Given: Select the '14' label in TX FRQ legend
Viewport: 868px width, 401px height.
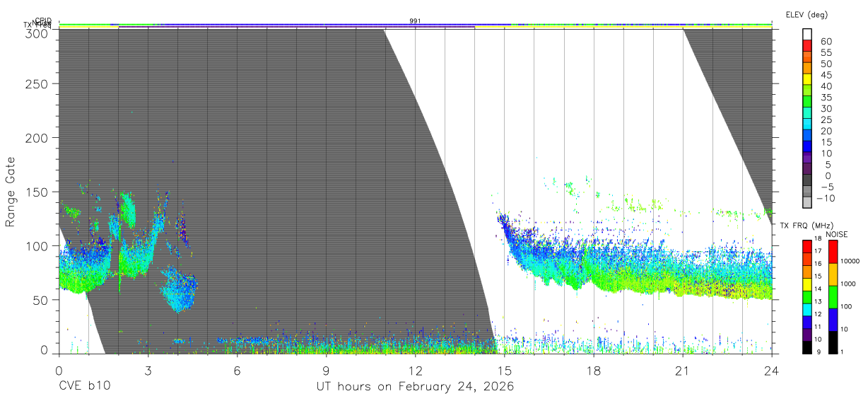Looking at the screenshot, I should click(x=819, y=289).
